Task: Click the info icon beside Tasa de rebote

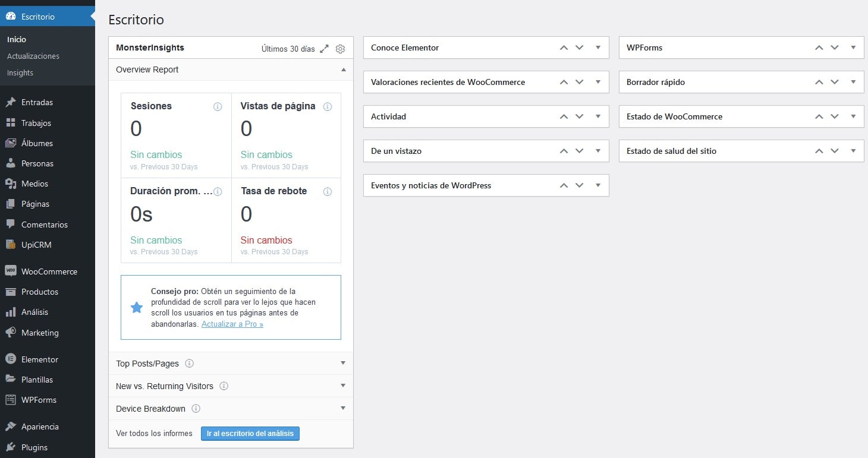Action: point(327,191)
